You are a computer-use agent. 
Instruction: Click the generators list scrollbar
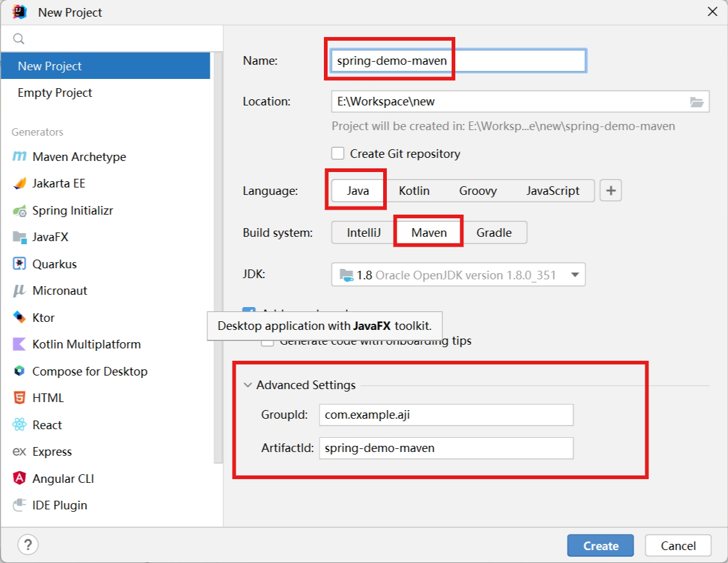(218, 258)
